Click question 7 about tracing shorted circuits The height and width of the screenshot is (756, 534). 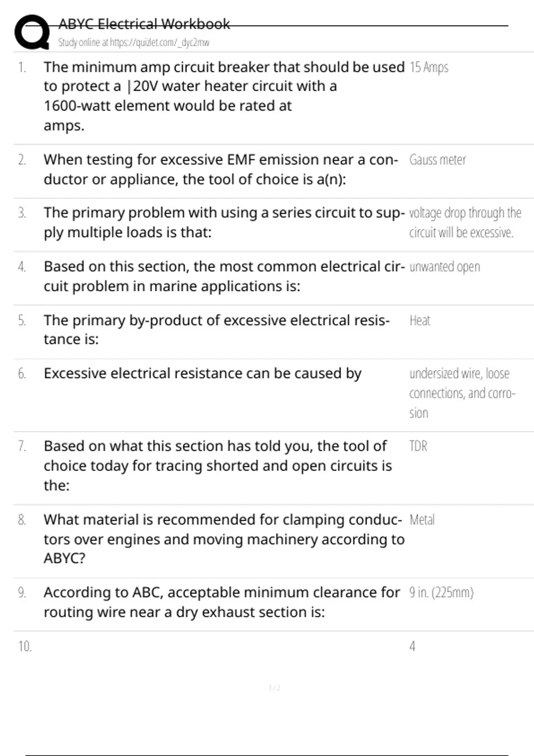pos(218,465)
